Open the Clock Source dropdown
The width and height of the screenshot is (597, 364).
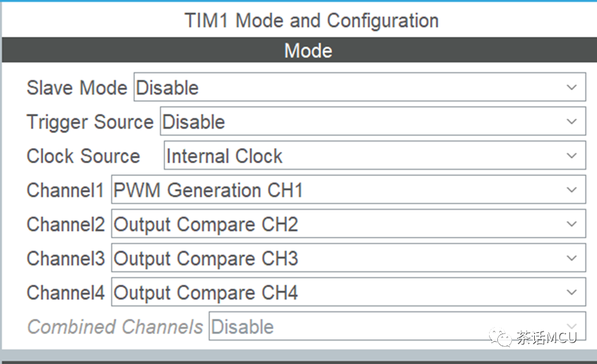[375, 156]
